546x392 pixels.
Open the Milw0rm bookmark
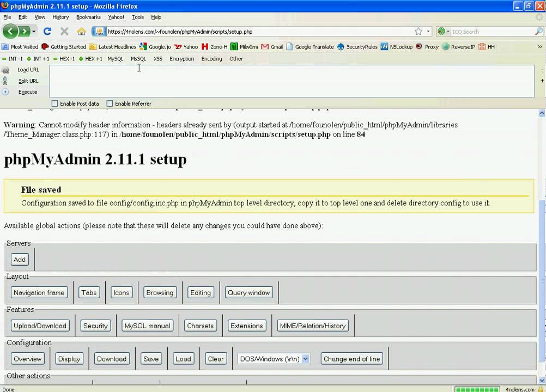coord(245,47)
